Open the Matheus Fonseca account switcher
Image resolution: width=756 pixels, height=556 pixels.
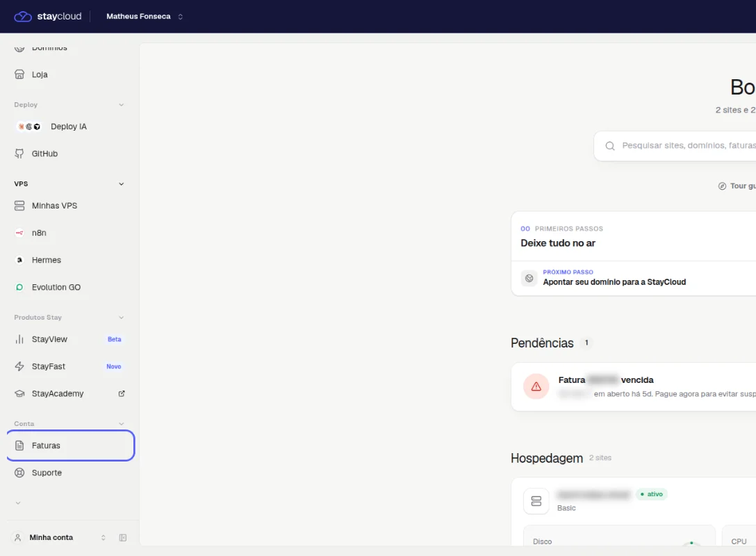pos(145,17)
